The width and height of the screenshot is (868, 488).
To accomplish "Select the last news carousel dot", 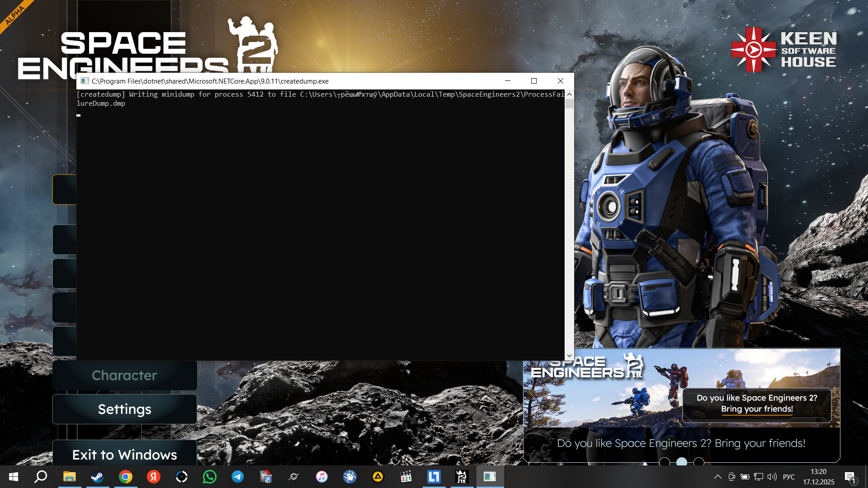I will [x=699, y=462].
